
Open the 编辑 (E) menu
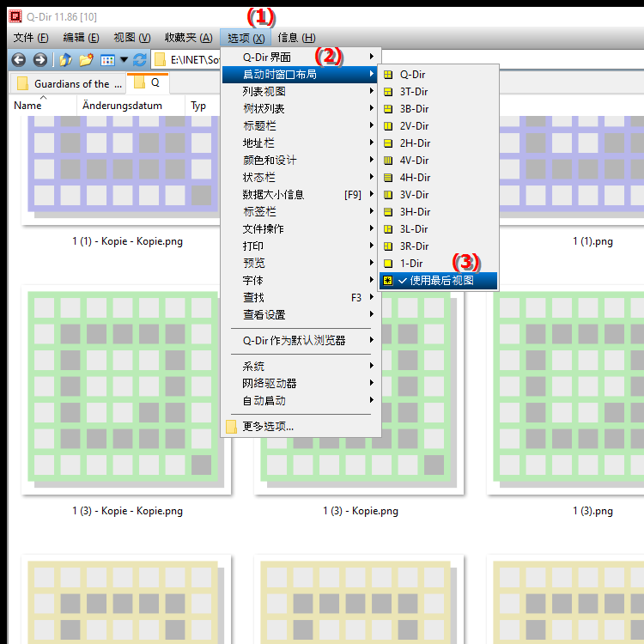(81, 38)
